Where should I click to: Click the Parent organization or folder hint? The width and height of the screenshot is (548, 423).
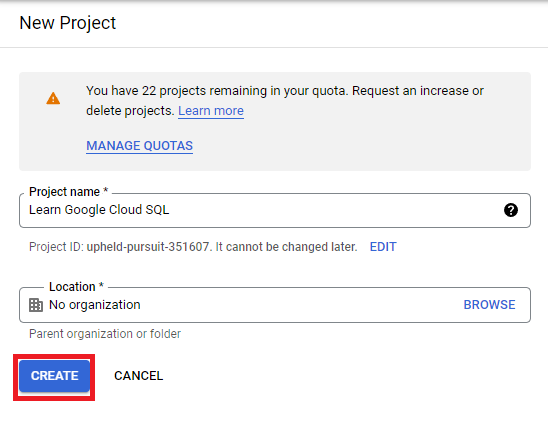[105, 334]
